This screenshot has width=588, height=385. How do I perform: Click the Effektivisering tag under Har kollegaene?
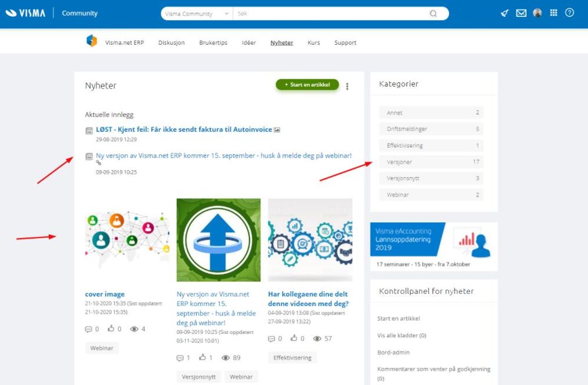[293, 357]
